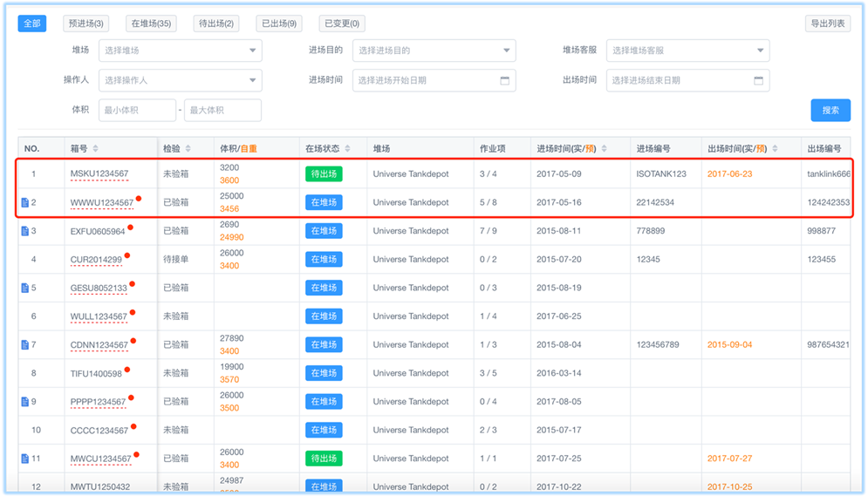Click exit date 2017-06-23
The image size is (868, 496).
pyautogui.click(x=729, y=173)
